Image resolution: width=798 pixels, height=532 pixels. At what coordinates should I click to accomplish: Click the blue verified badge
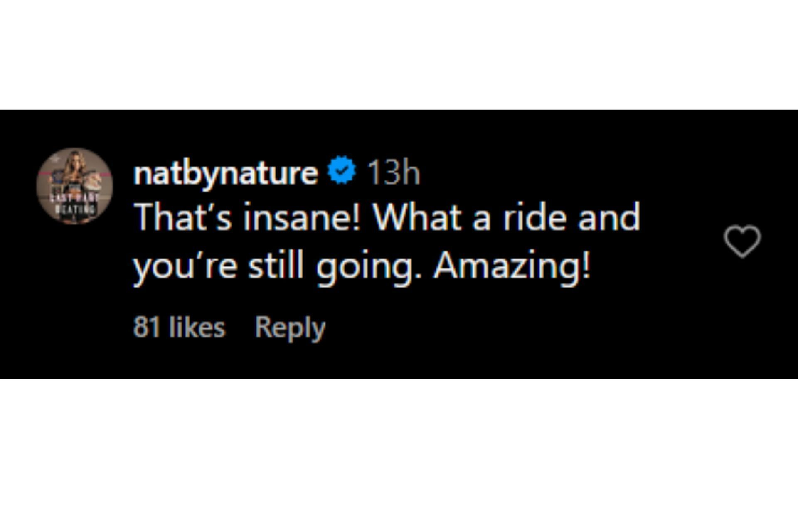click(x=341, y=170)
